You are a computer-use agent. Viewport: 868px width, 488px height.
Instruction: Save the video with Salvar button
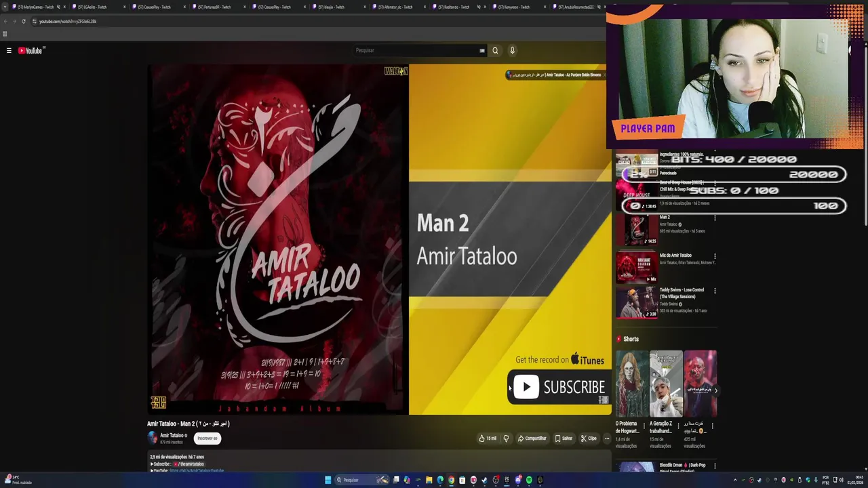point(564,439)
